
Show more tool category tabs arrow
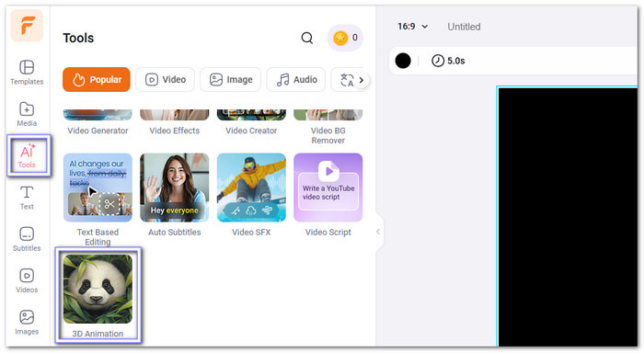(x=362, y=80)
